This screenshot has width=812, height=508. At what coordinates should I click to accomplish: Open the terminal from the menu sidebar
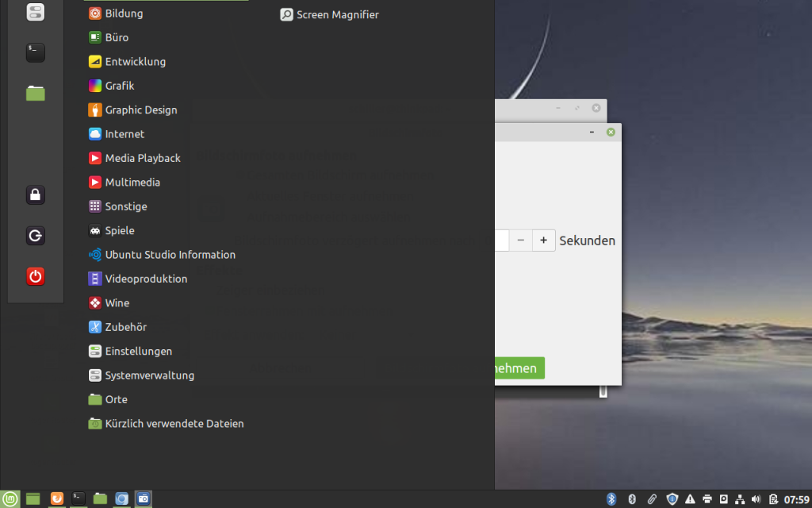pyautogui.click(x=35, y=52)
